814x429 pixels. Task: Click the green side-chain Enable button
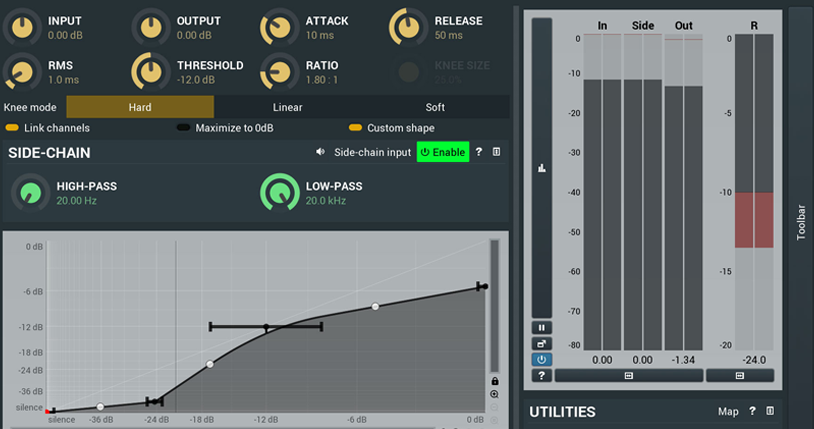tap(442, 152)
